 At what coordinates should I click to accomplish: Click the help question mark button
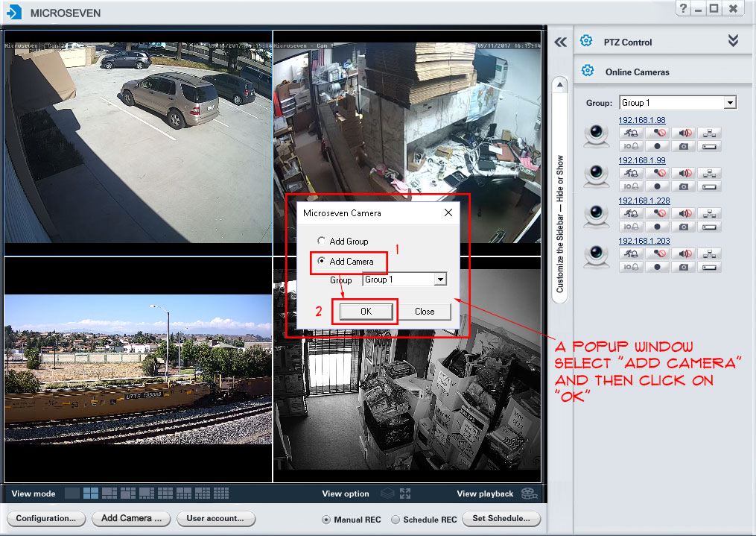pos(683,8)
